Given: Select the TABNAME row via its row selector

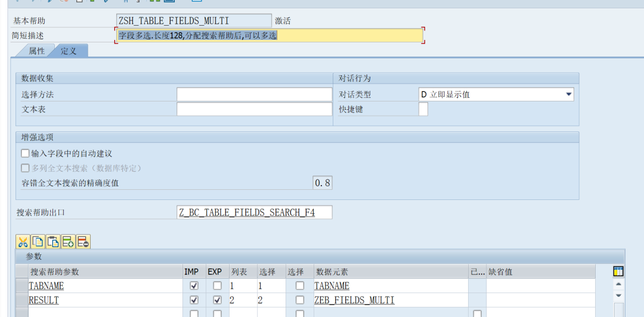Looking at the screenshot, I should tap(22, 285).
